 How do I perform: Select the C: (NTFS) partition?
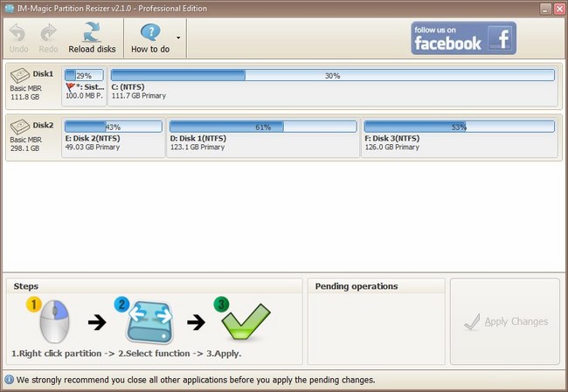(x=332, y=91)
